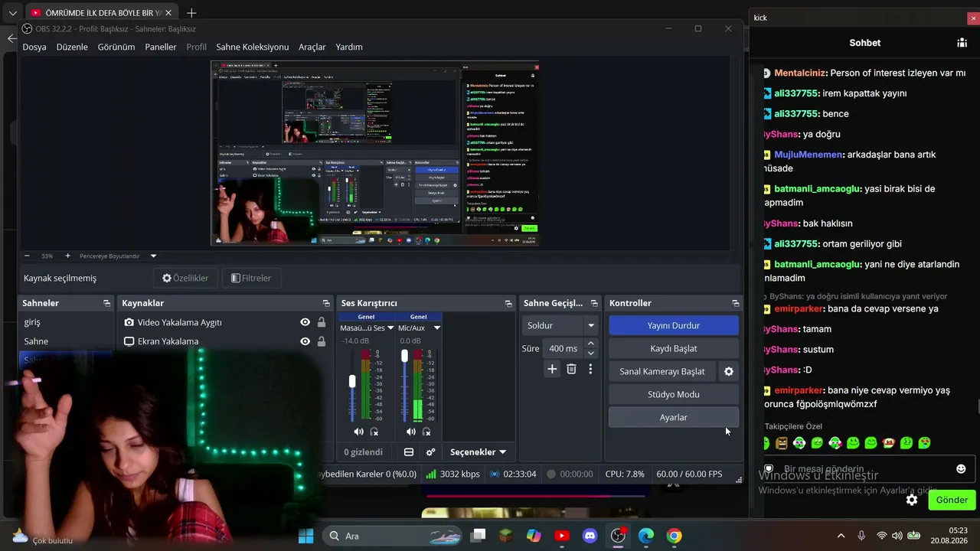Zoom out the preview
Image resolution: width=980 pixels, height=551 pixels.
pyautogui.click(x=28, y=256)
